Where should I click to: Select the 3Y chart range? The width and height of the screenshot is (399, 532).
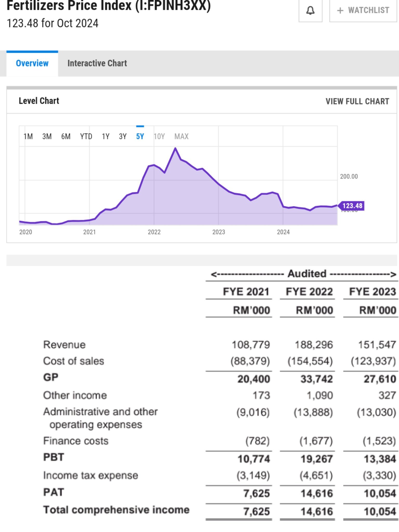pyautogui.click(x=123, y=136)
